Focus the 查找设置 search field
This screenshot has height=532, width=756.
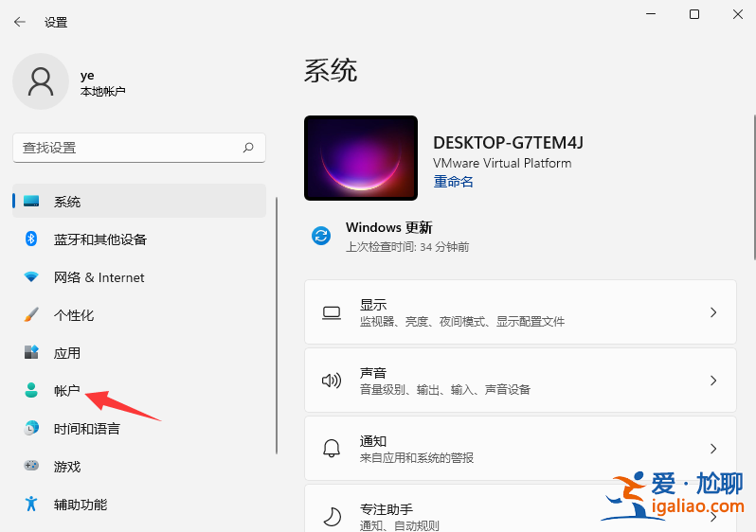click(x=139, y=148)
